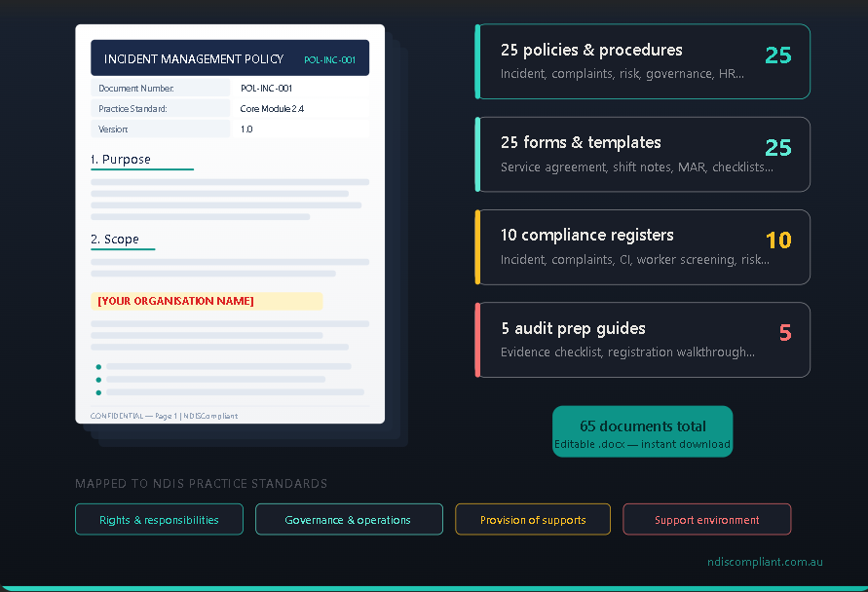Click the POL-INC-001 value beside Document Number
868x592 pixels.
tap(266, 88)
